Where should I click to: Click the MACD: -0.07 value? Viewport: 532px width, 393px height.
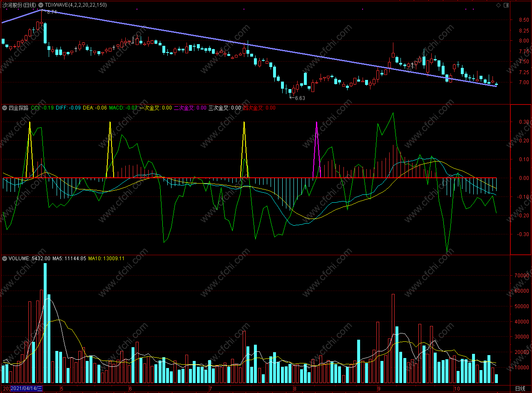coord(123,108)
